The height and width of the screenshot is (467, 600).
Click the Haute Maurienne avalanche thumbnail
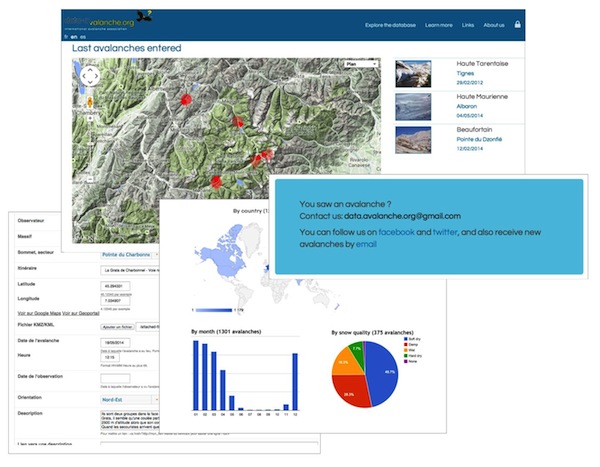[413, 107]
